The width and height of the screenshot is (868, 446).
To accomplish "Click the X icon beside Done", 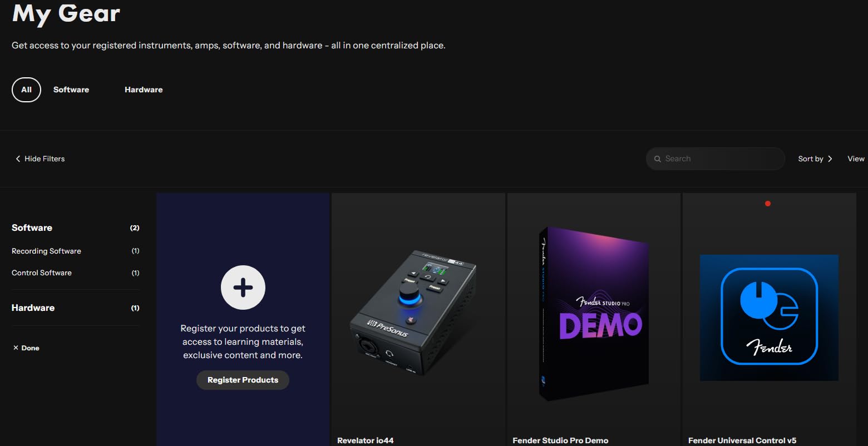I will pyautogui.click(x=16, y=348).
